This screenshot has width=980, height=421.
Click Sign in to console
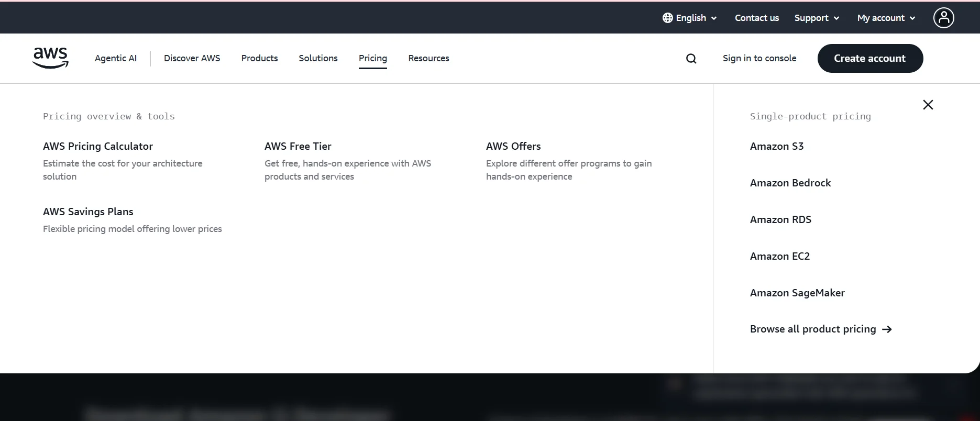pyautogui.click(x=759, y=58)
